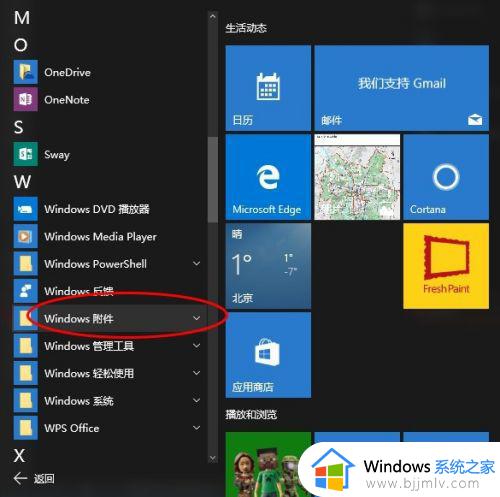
Task: Open Windows Media Player icon
Action: [x=26, y=236]
